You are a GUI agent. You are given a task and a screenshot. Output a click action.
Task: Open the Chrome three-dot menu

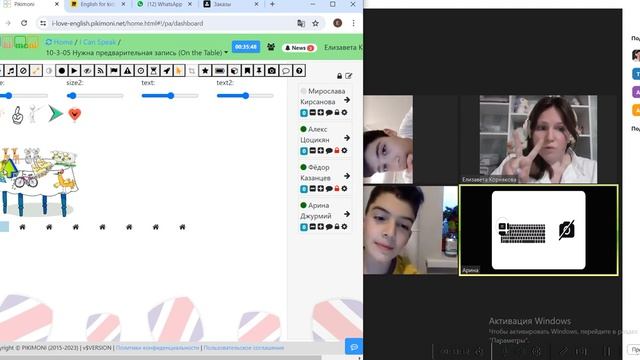click(x=353, y=23)
